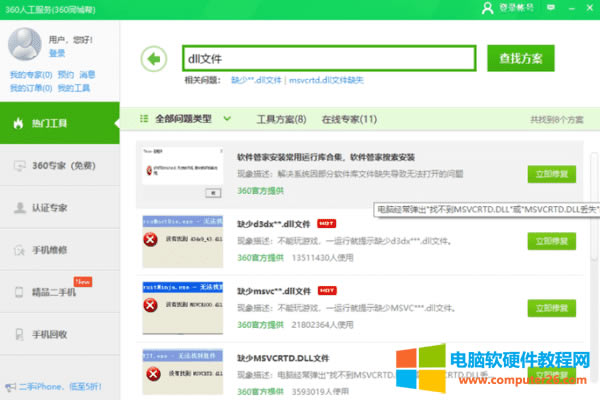Select the 认证专家 person icon
Image resolution: width=600 pixels, height=400 pixels.
tap(19, 207)
